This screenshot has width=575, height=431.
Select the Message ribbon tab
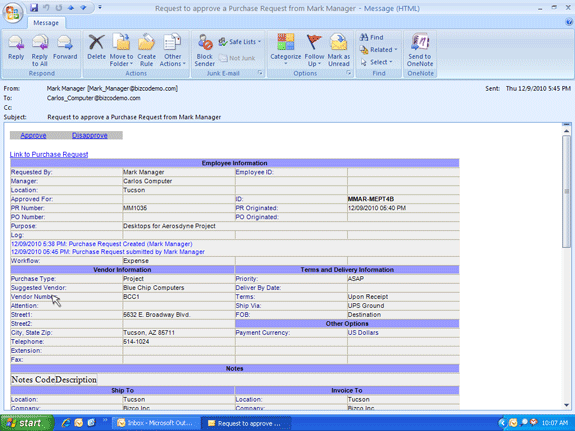click(x=46, y=23)
